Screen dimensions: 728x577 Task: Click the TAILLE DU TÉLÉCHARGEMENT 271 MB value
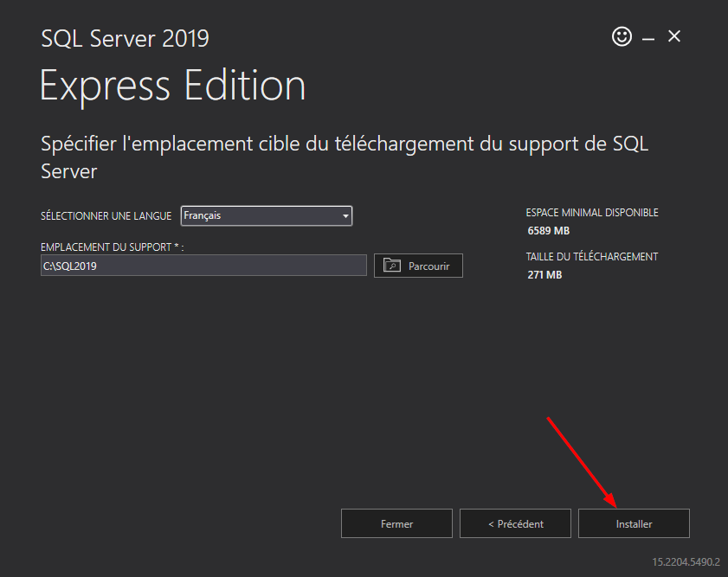tap(544, 274)
